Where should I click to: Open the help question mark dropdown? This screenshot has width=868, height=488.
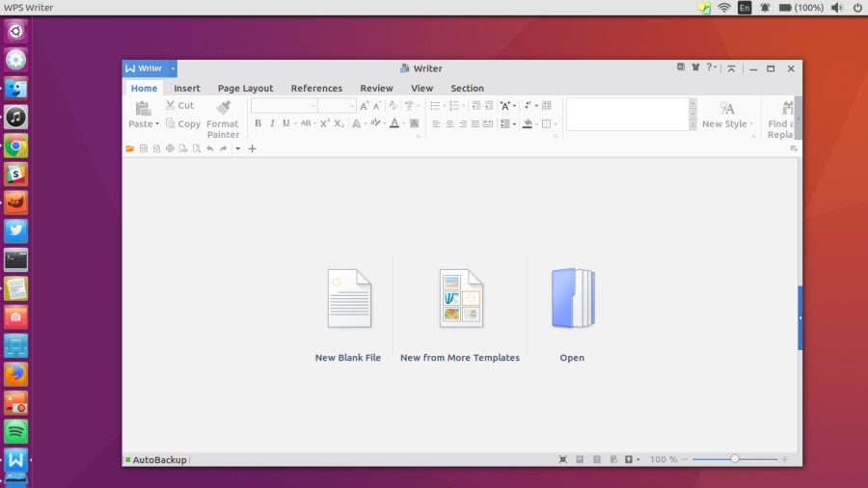[x=711, y=68]
